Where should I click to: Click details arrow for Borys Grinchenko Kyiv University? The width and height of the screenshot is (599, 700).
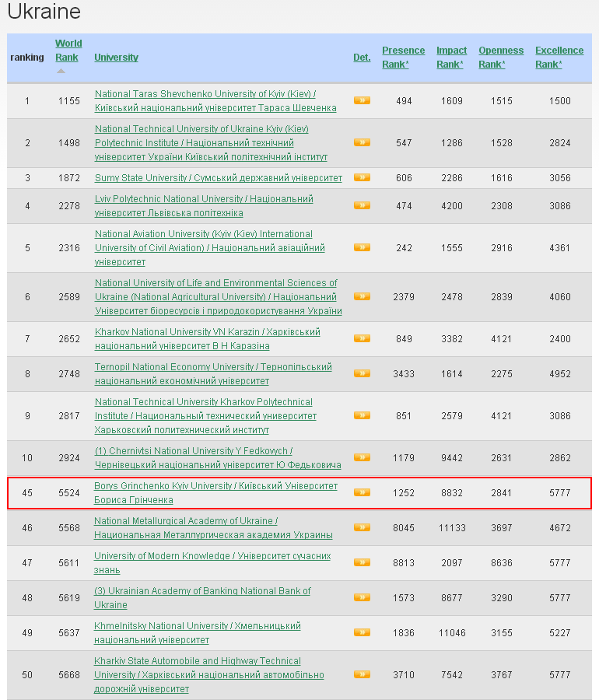(x=362, y=492)
